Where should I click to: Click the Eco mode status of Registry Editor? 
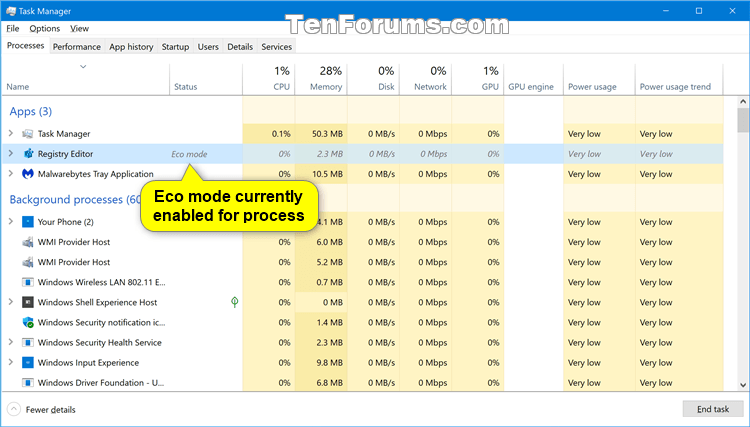coord(189,154)
